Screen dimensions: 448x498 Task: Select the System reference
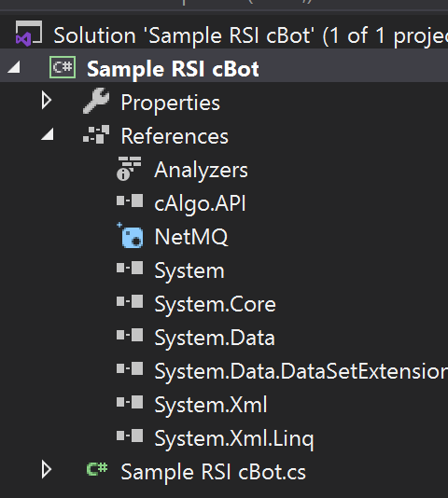click(189, 271)
